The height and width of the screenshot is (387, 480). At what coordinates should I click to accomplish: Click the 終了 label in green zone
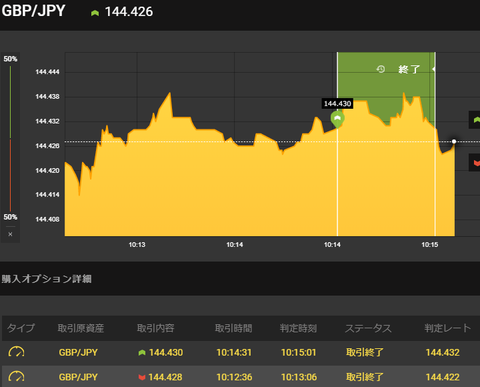click(409, 69)
